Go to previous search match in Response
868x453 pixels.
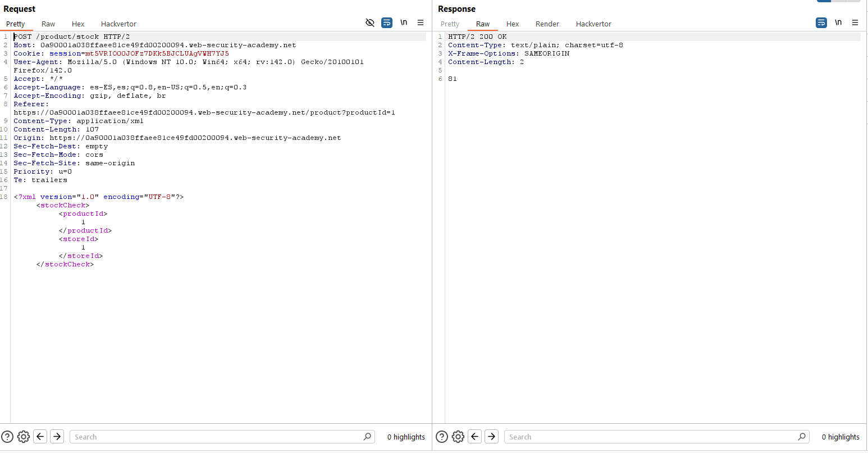click(x=475, y=437)
